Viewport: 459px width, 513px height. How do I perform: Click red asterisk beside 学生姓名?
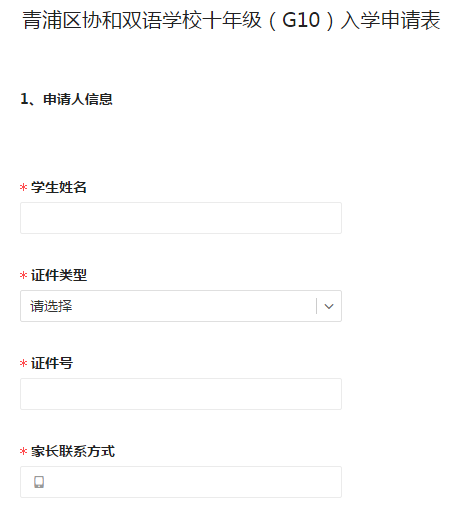23,187
